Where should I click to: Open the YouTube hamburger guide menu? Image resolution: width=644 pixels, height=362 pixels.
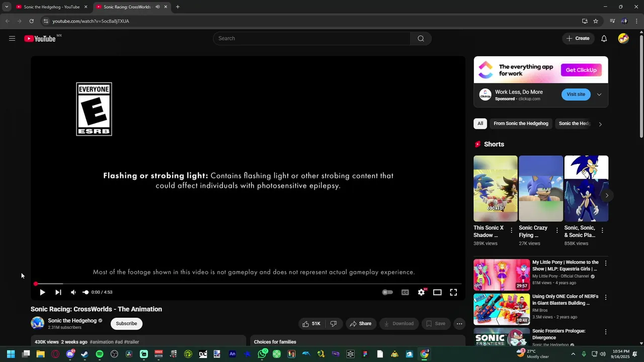(12, 39)
